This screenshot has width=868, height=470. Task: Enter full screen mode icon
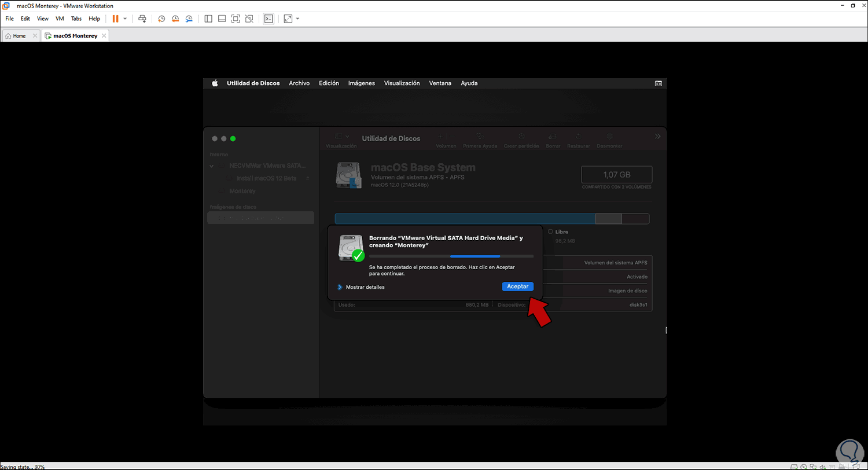tap(236, 19)
